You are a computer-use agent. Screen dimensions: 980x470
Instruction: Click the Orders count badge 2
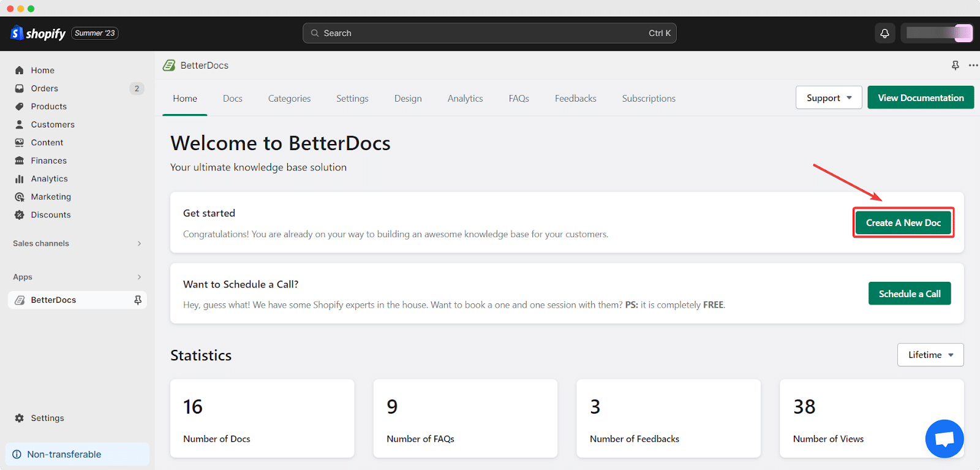click(137, 89)
